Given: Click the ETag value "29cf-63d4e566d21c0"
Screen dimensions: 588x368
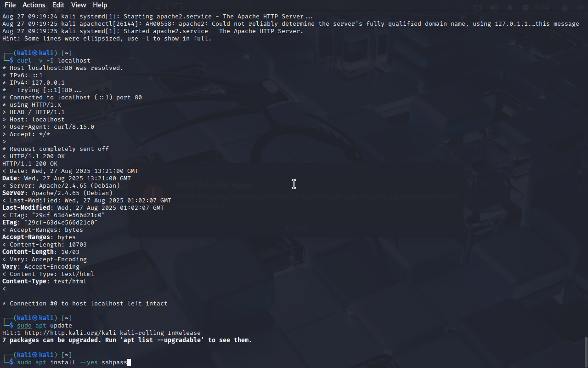Looking at the screenshot, I should pos(61,222).
